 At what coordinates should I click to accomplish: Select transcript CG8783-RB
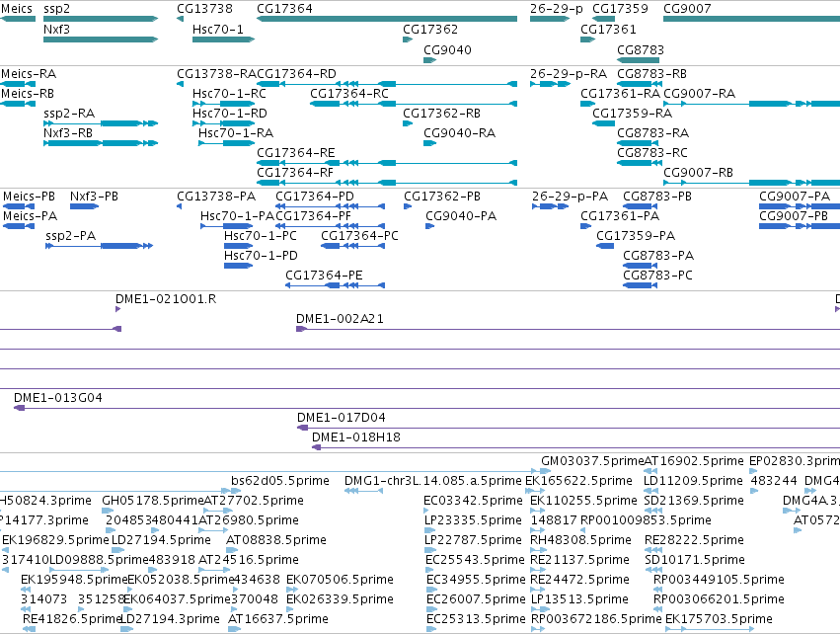click(652, 74)
